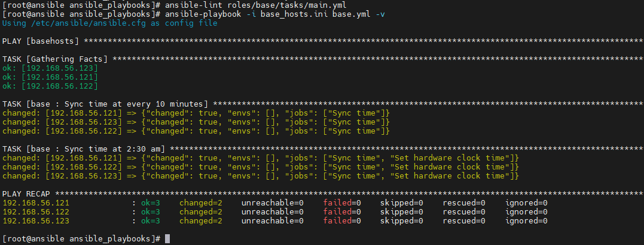Click changed line for 192.168.56.121 in 10 minutes task
Viewport: 644px width, 245px height.
pyautogui.click(x=196, y=113)
